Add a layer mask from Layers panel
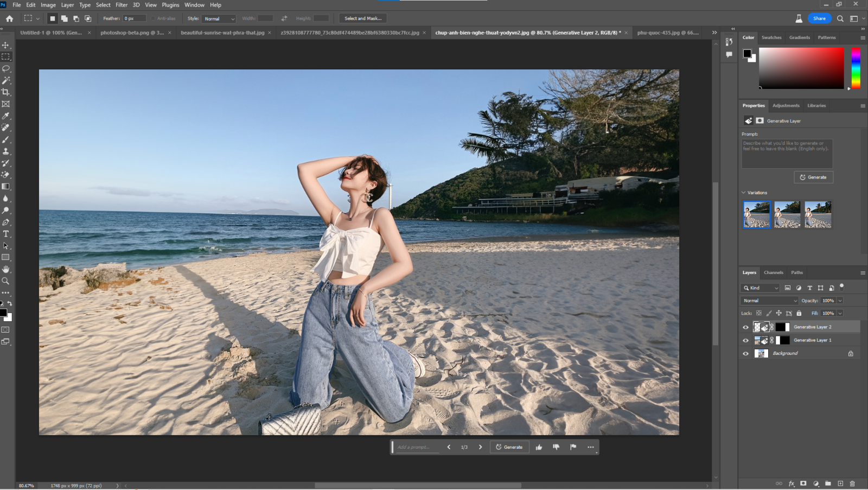The width and height of the screenshot is (868, 490). pyautogui.click(x=803, y=483)
